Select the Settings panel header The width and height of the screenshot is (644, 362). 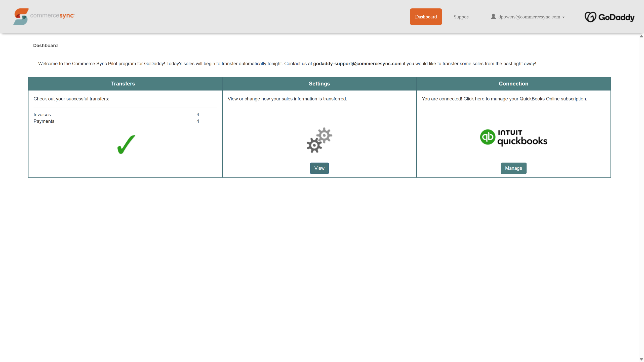(319, 84)
